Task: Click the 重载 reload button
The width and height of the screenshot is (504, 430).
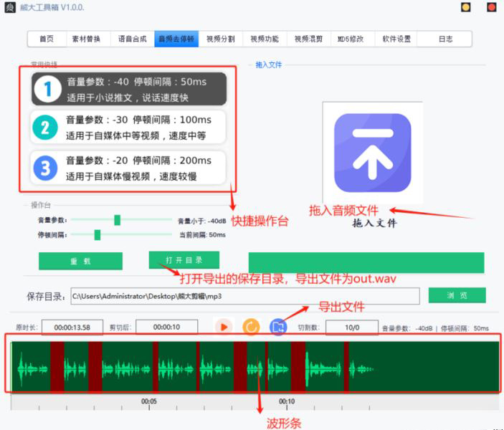Action: pyautogui.click(x=80, y=261)
